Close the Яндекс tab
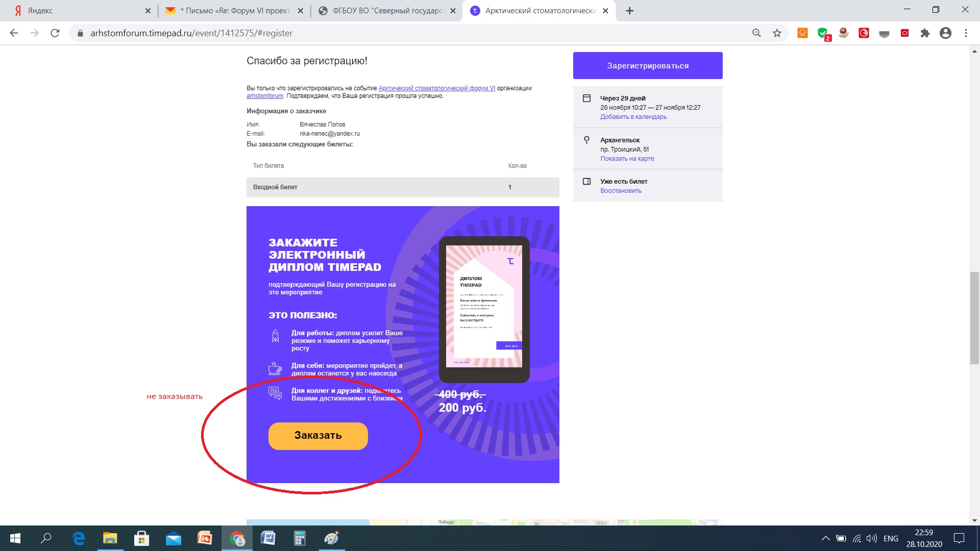The height and width of the screenshot is (551, 980). tap(148, 11)
